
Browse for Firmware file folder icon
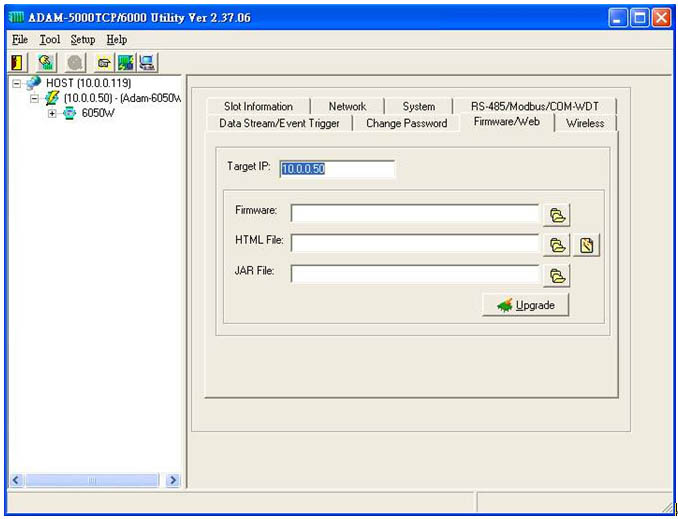click(x=557, y=215)
